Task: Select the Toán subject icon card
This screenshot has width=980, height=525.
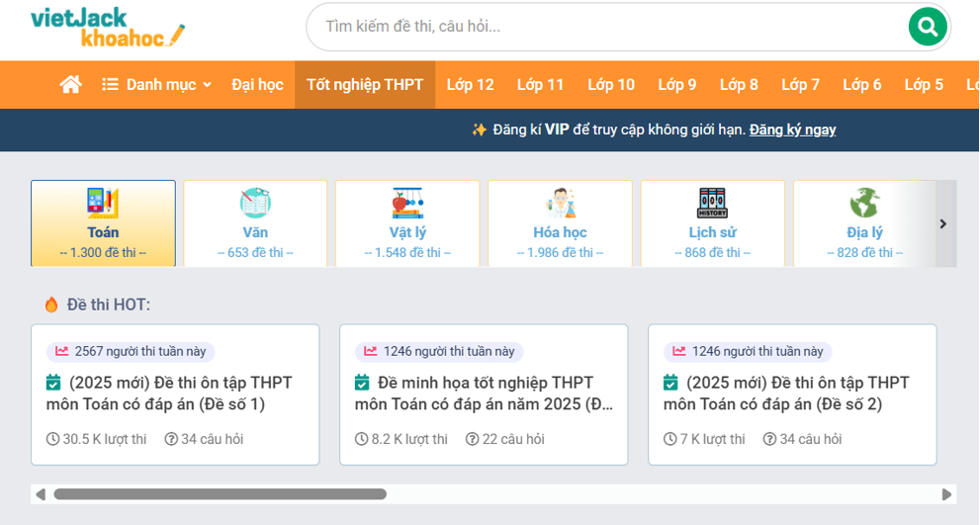Action: [x=103, y=223]
